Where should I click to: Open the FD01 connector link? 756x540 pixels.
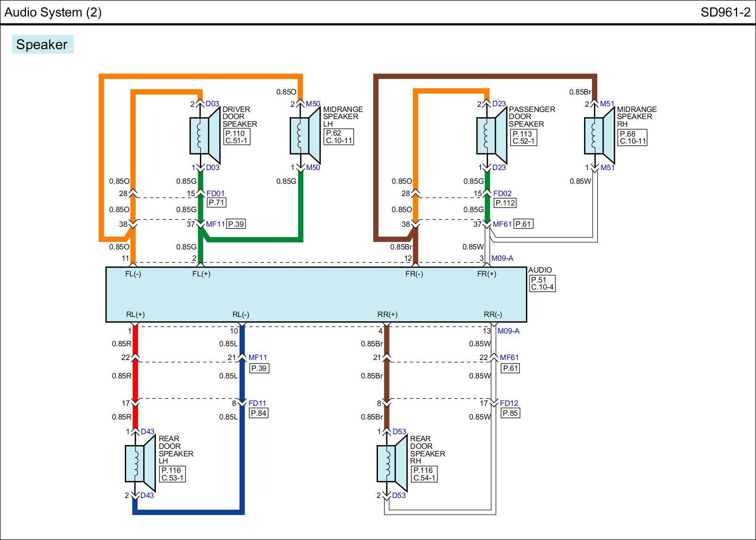(215, 193)
